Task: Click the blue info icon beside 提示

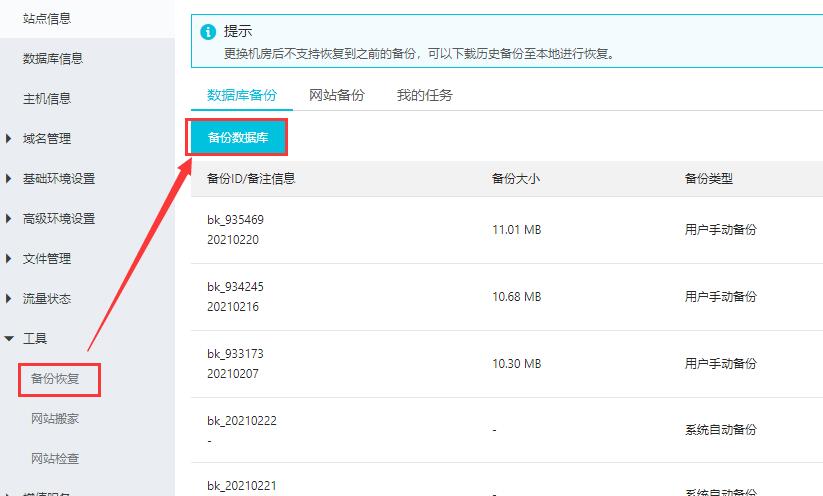Action: (x=208, y=32)
